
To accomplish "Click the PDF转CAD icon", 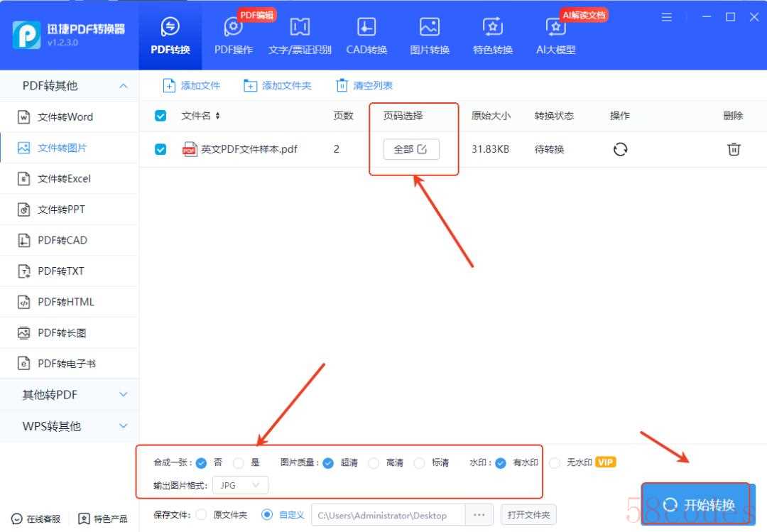I will pyautogui.click(x=24, y=240).
